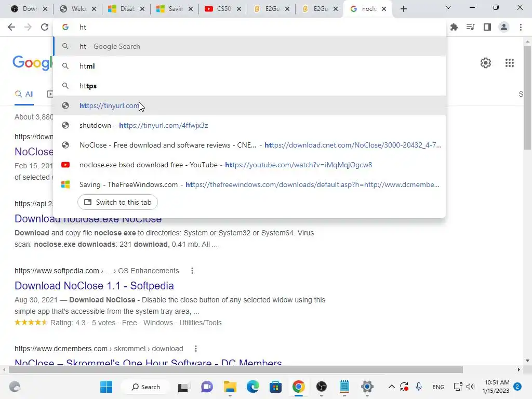Screen dimensions: 532x399
Task: Reload the current page
Action: pos(45,27)
